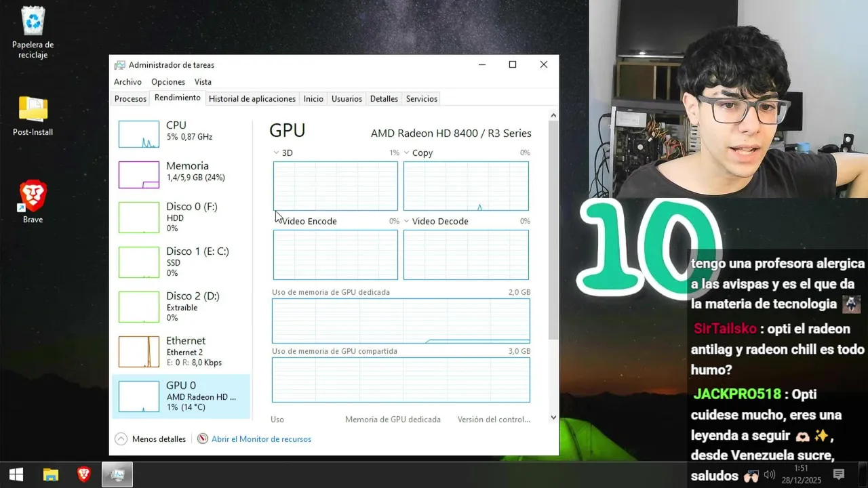Open Brave from the taskbar

84,474
